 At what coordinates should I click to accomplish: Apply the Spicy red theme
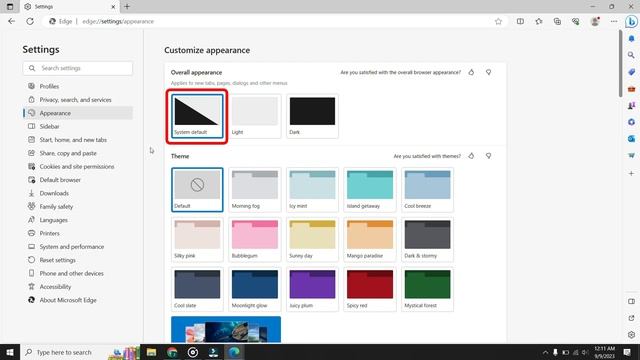pos(370,289)
